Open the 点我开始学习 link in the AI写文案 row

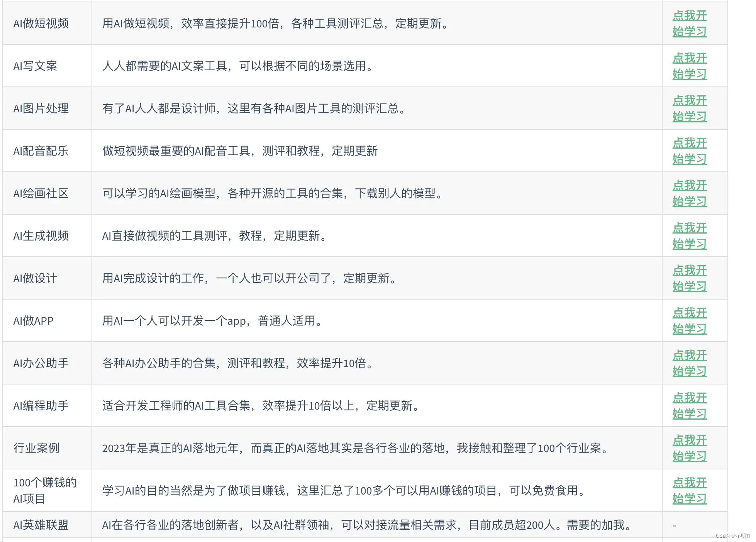tap(690, 66)
